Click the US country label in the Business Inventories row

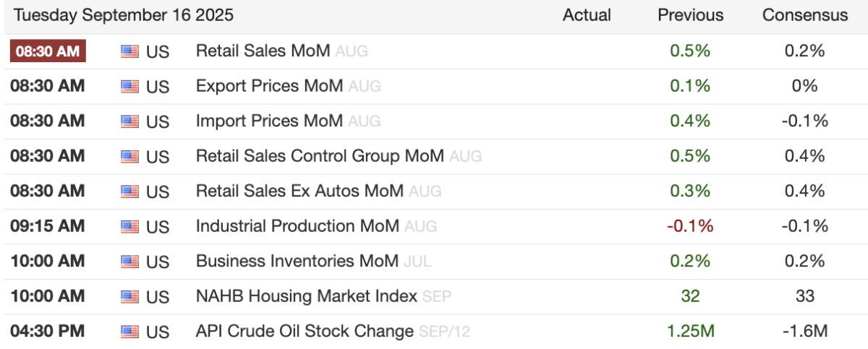coord(158,261)
